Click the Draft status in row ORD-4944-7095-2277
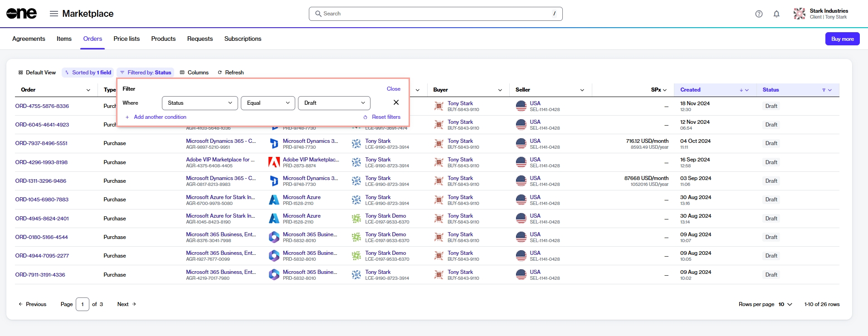This screenshot has height=336, width=868. click(771, 256)
